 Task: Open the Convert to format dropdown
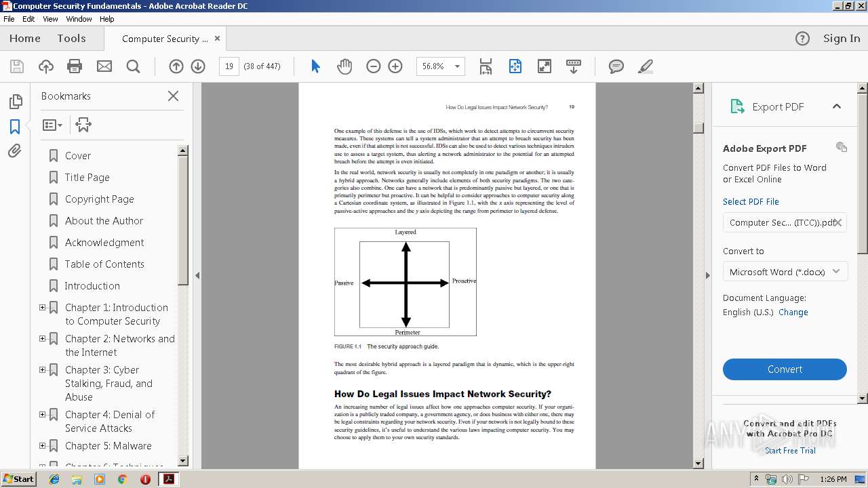[785, 272]
